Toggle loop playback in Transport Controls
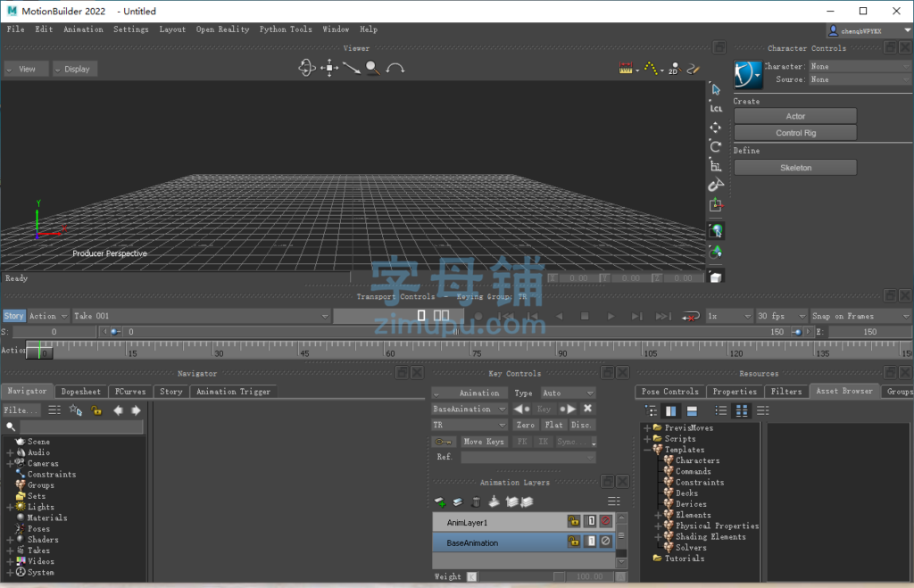Screen dimensions: 914x588 (691, 317)
